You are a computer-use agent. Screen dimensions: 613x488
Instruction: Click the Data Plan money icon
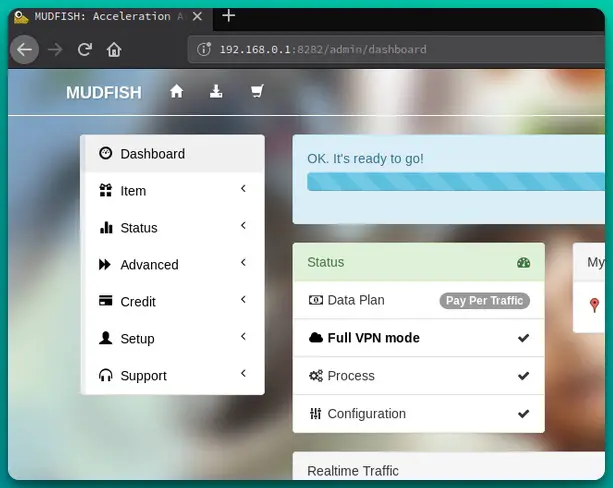(315, 300)
